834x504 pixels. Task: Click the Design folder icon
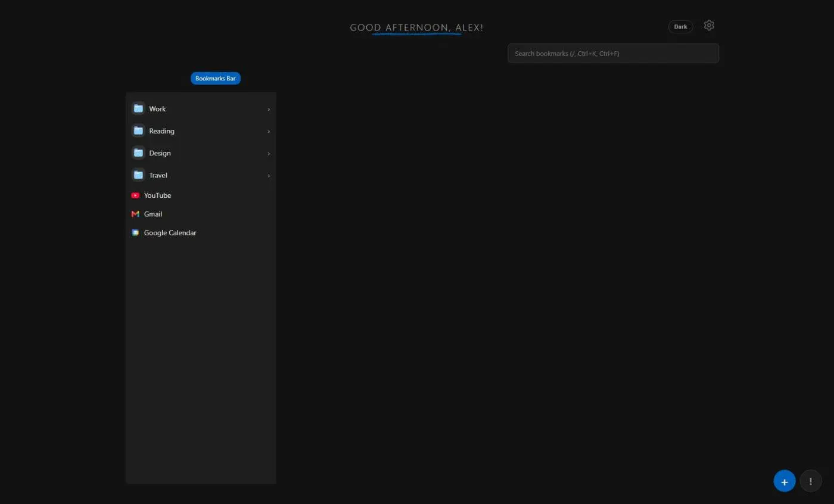tap(138, 153)
